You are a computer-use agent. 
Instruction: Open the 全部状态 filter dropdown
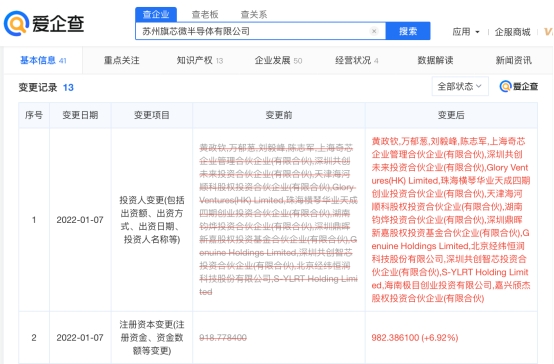(460, 86)
